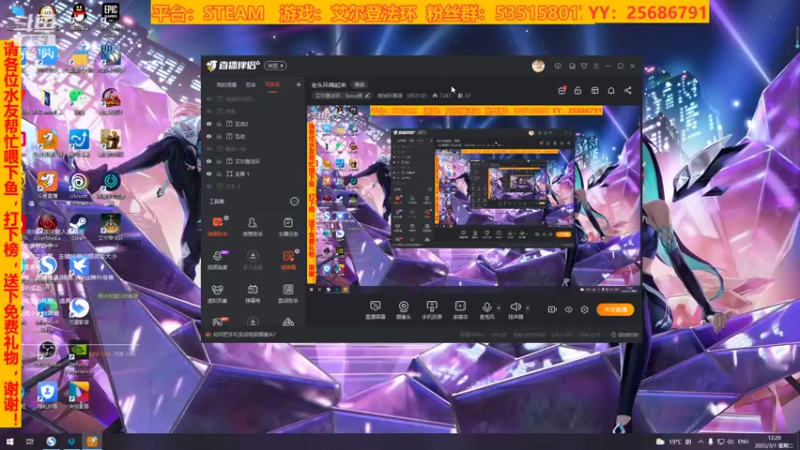Open the 弹幕助手 tool in toolbox
The width and height of the screenshot is (800, 450).
[x=217, y=226]
